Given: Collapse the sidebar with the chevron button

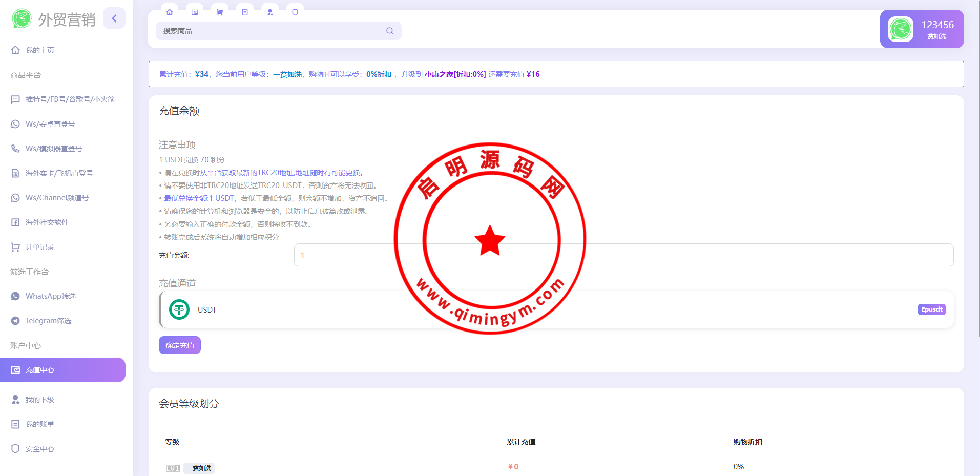Looking at the screenshot, I should (114, 18).
